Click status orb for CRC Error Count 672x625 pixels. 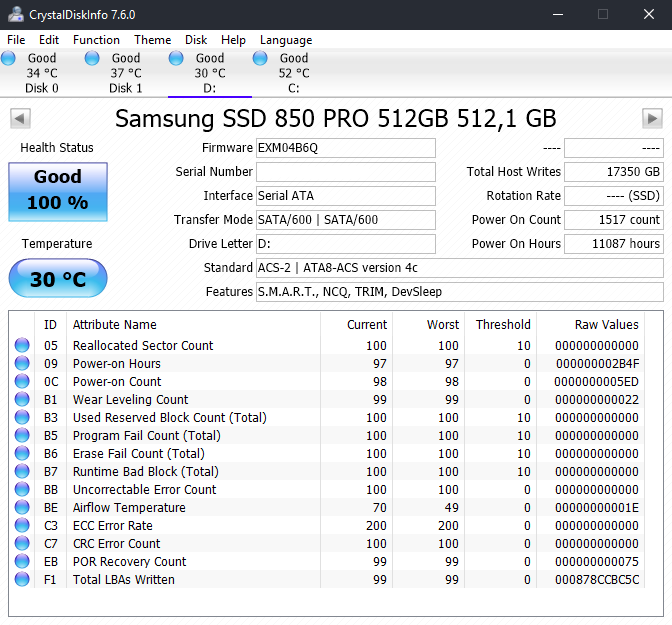coord(22,543)
